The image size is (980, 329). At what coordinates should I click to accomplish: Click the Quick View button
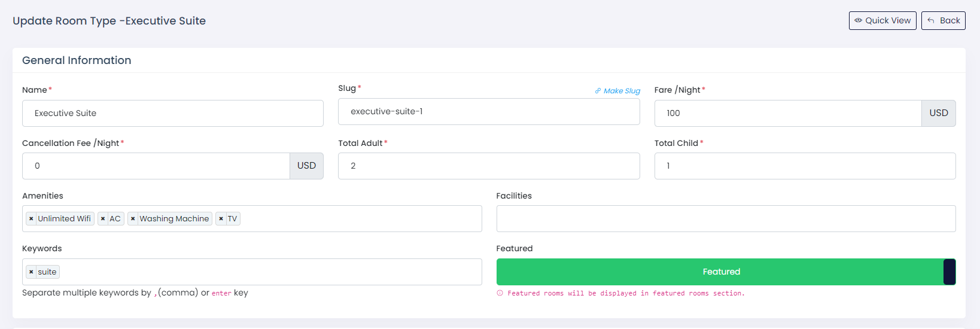tap(882, 20)
